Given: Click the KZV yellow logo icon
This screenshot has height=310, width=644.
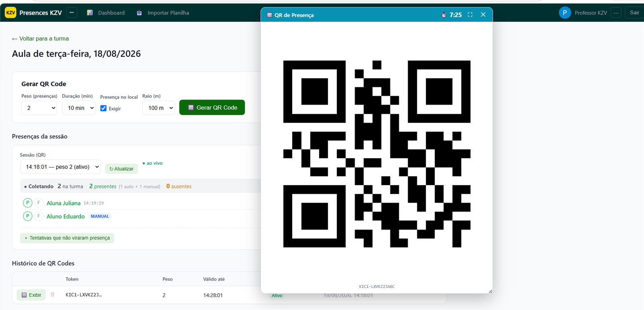Looking at the screenshot, I should pyautogui.click(x=10, y=12).
